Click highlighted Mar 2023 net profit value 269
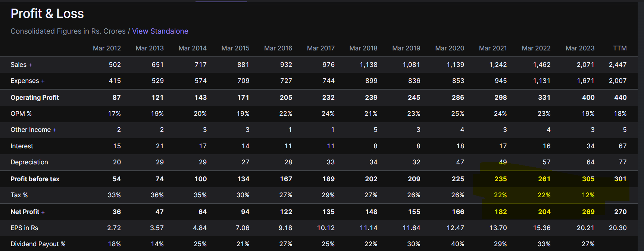This screenshot has height=251, width=644. click(x=588, y=212)
